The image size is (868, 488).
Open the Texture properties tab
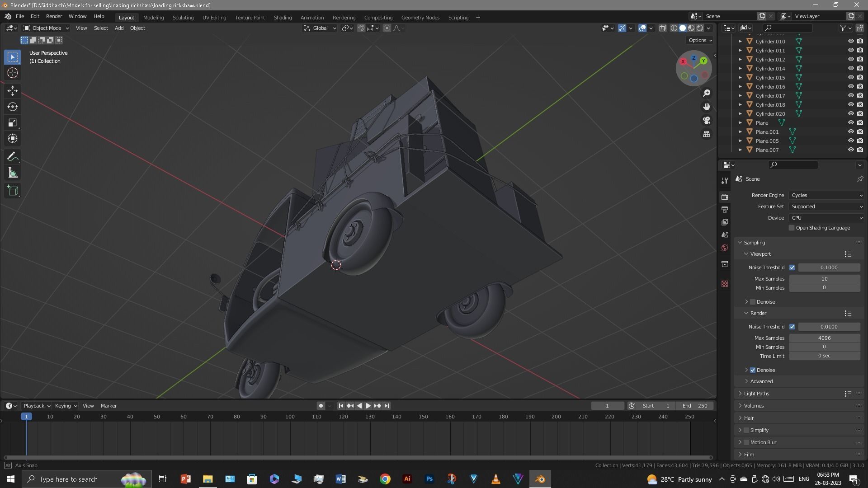click(725, 284)
